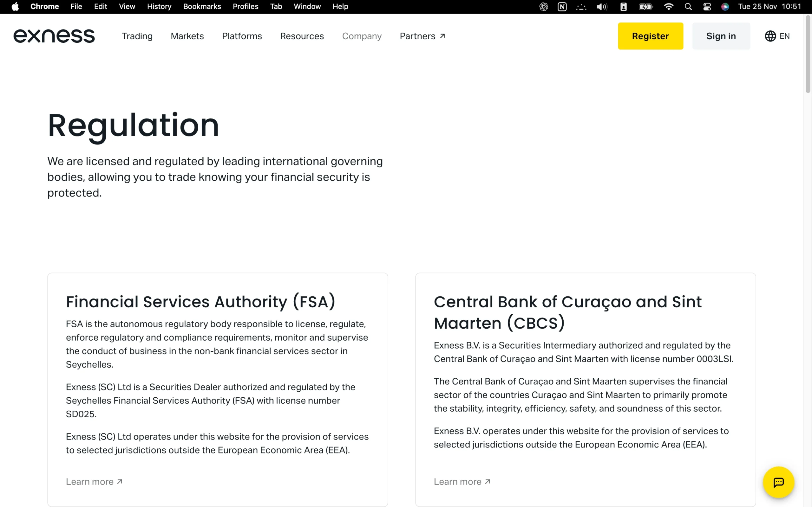Open the Trading navigation menu
This screenshot has width=812, height=507.
click(x=137, y=36)
